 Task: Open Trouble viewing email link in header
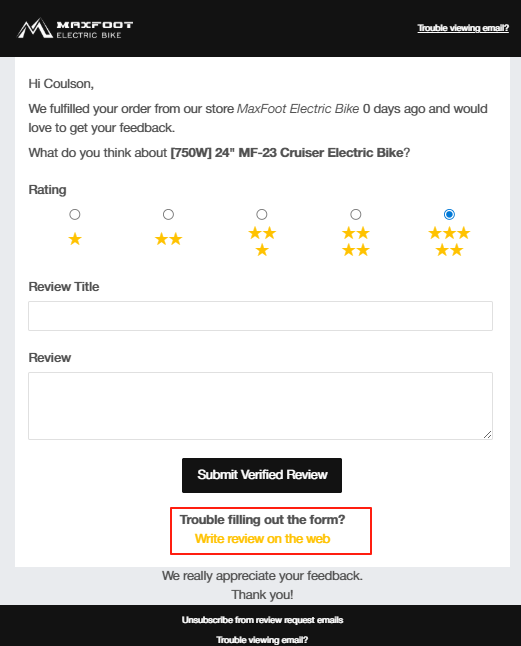pyautogui.click(x=463, y=28)
